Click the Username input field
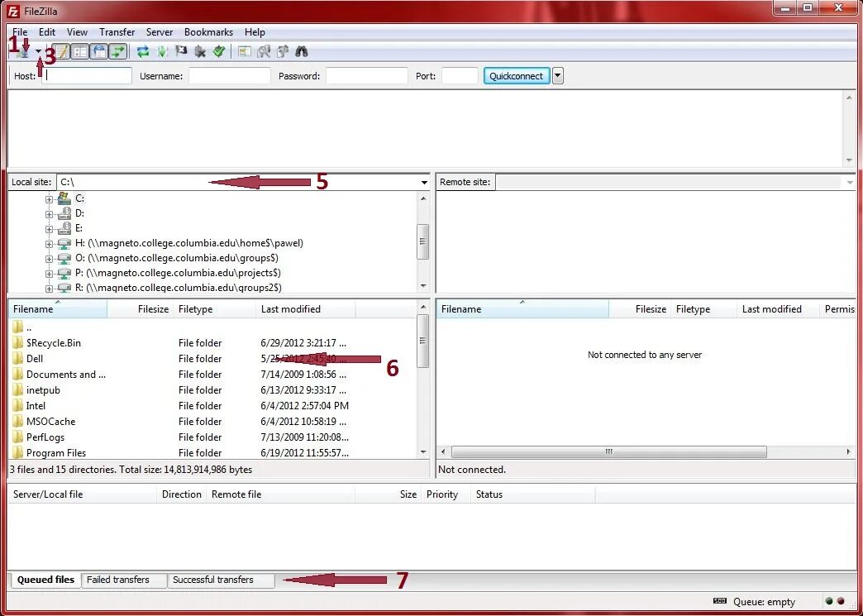 tap(230, 76)
